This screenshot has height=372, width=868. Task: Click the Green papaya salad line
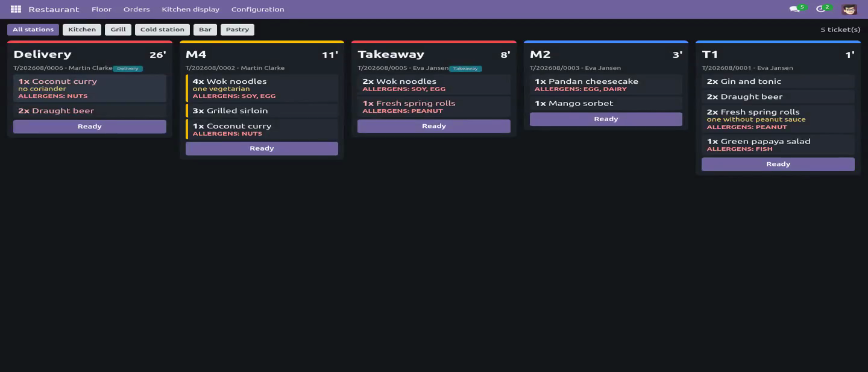[778, 145]
